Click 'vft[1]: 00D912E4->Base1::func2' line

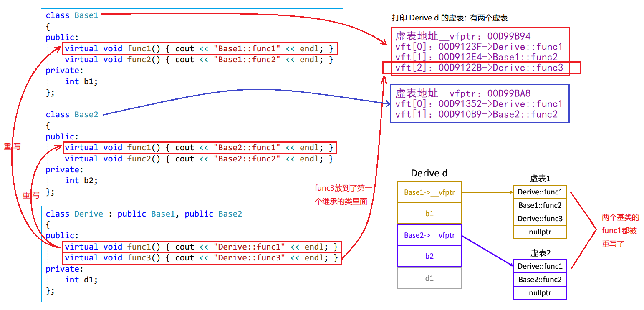pyautogui.click(x=476, y=57)
